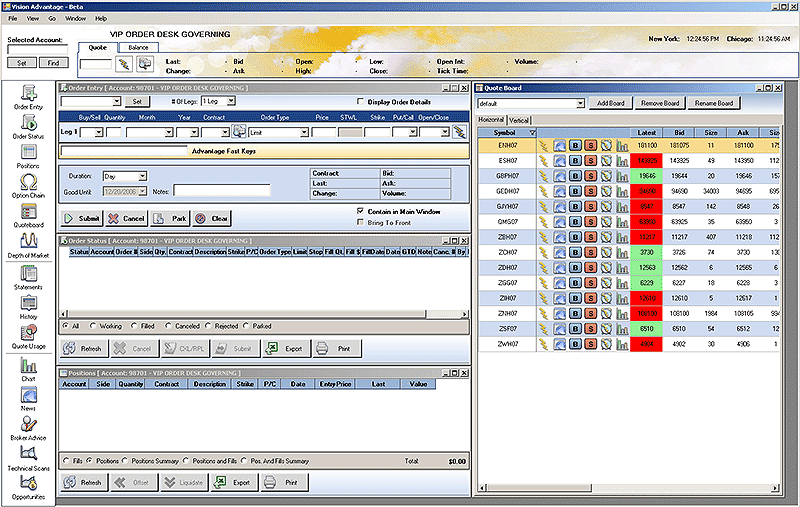Image resolution: width=800 pixels, height=507 pixels.
Task: Click the Buy icon for ESH07
Action: [576, 160]
